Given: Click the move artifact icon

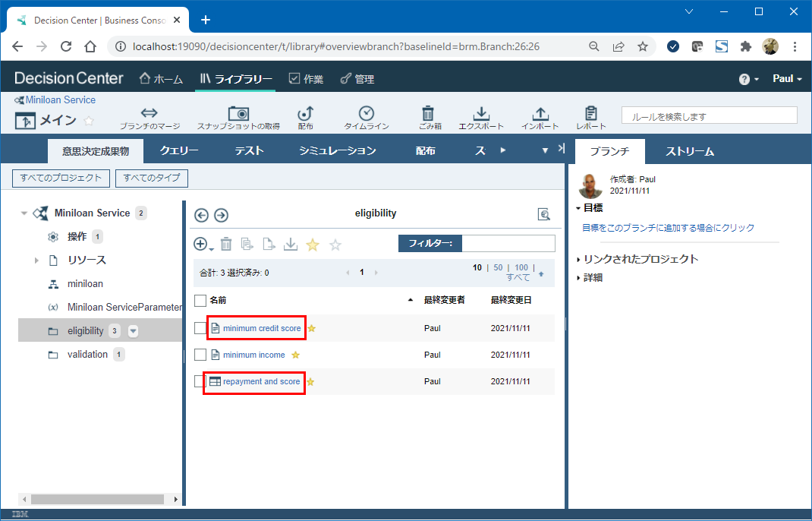Looking at the screenshot, I should point(269,244).
